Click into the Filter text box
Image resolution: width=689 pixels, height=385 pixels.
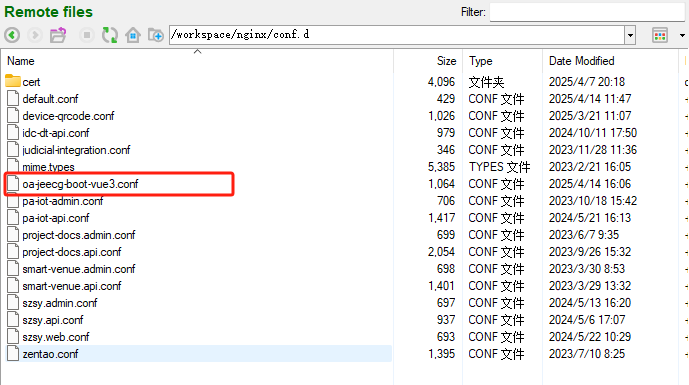coord(587,12)
